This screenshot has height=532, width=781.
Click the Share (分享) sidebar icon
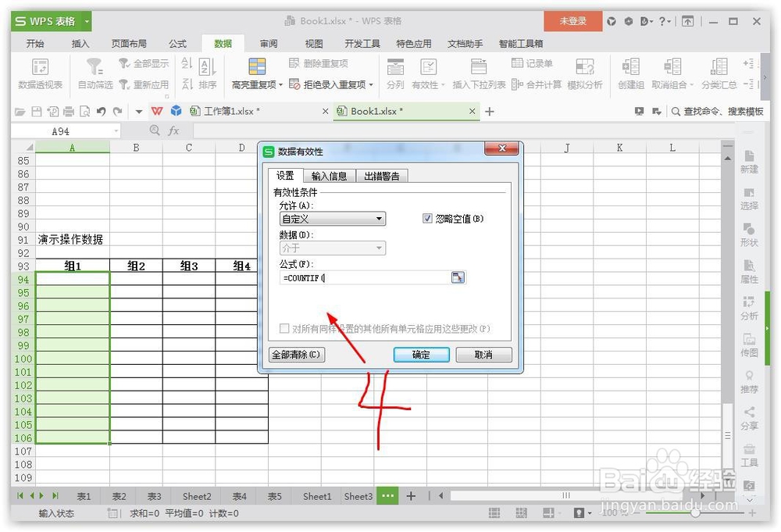(749, 418)
